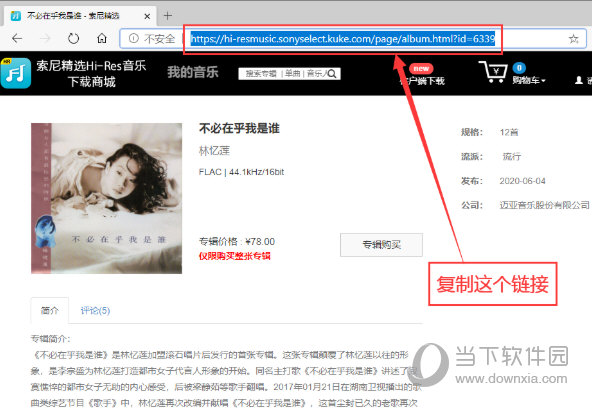Viewport: 592px width, 408px height.
Task: Bookmark page with star icon
Action: click(574, 38)
